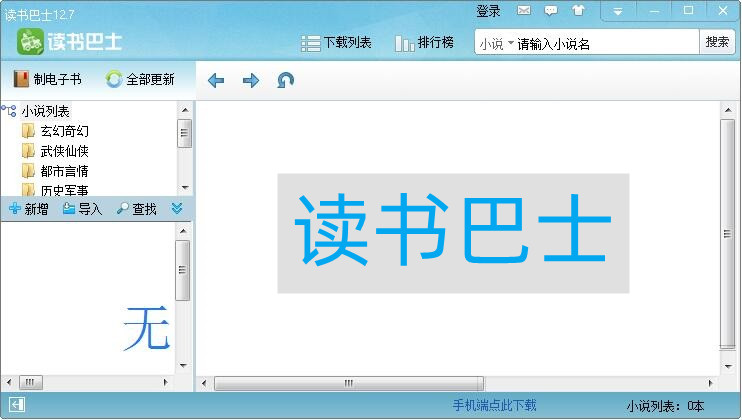Open the chat bubble feedback icon
The width and height of the screenshot is (742, 420).
click(x=551, y=10)
